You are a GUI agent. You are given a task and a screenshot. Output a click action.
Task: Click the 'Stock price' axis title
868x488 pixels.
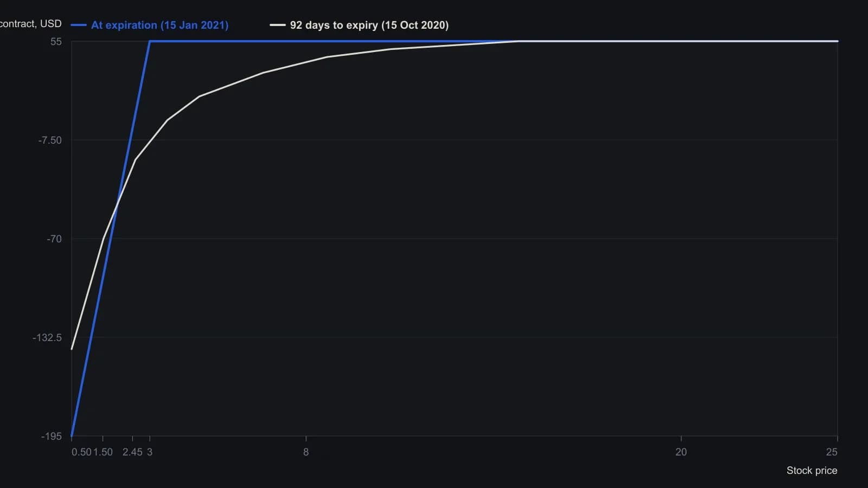(x=812, y=471)
